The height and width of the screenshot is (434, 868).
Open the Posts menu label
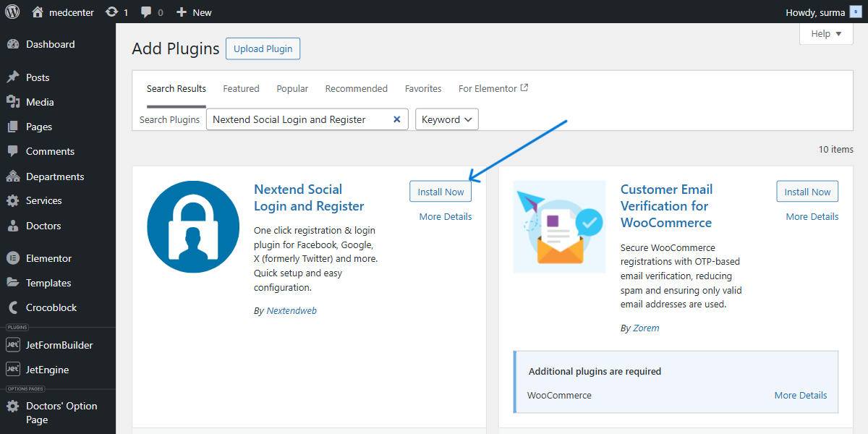[38, 77]
